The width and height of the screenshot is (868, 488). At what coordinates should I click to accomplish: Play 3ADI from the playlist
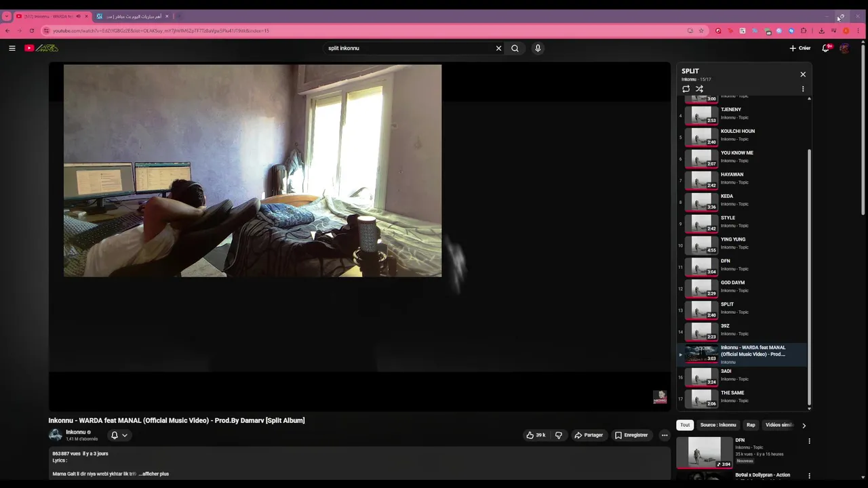743,376
